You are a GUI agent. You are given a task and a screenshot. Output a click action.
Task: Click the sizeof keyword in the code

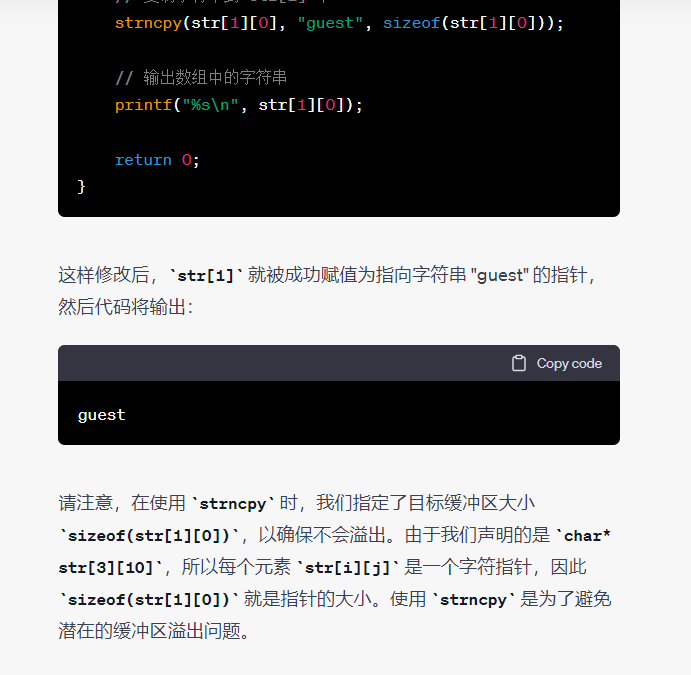(411, 22)
